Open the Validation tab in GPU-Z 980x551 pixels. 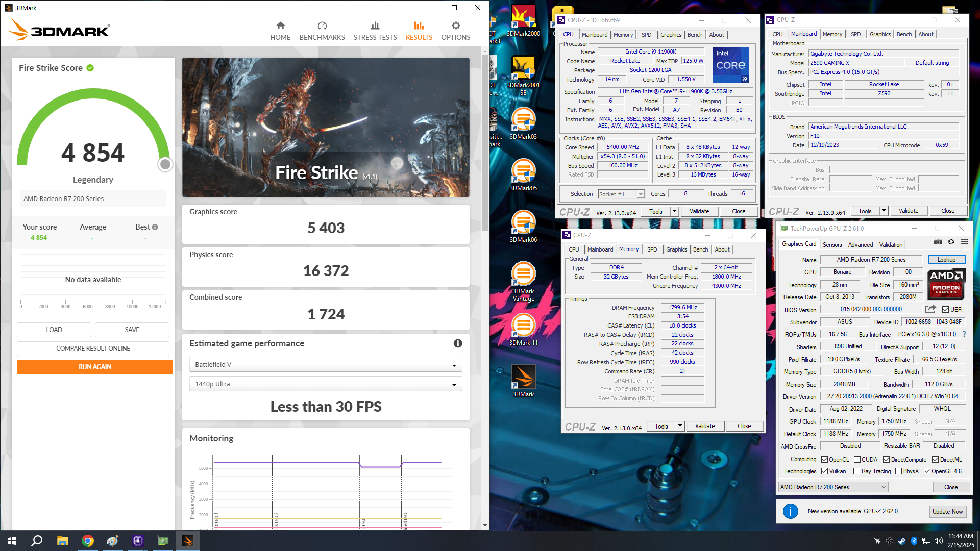pyautogui.click(x=891, y=245)
